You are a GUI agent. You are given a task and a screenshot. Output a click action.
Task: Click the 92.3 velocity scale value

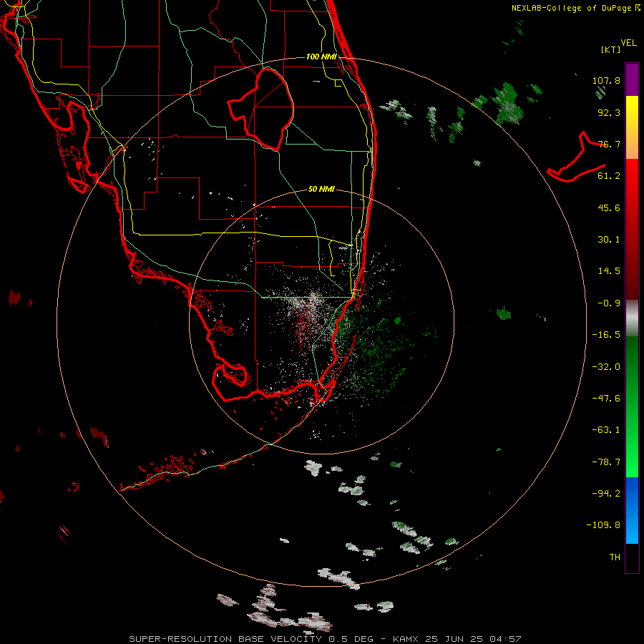click(609, 112)
